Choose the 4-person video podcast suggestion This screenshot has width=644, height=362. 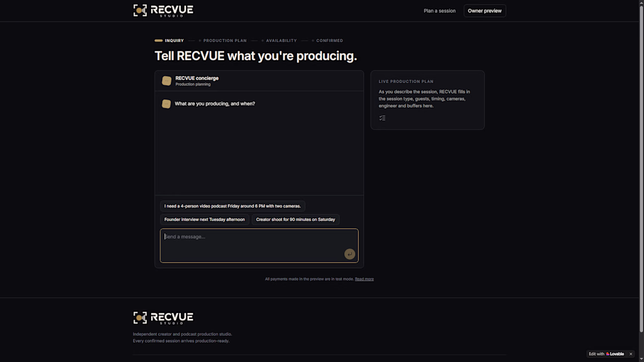(232, 206)
